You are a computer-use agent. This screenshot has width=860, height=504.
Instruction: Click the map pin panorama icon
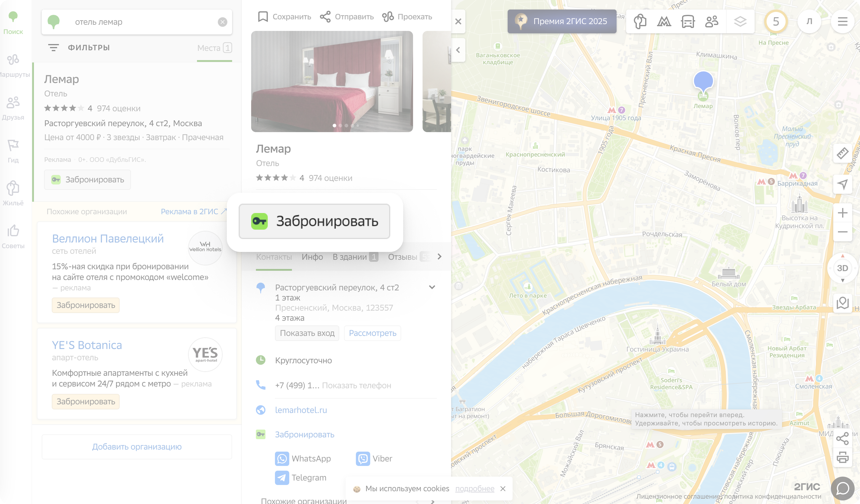click(x=842, y=303)
